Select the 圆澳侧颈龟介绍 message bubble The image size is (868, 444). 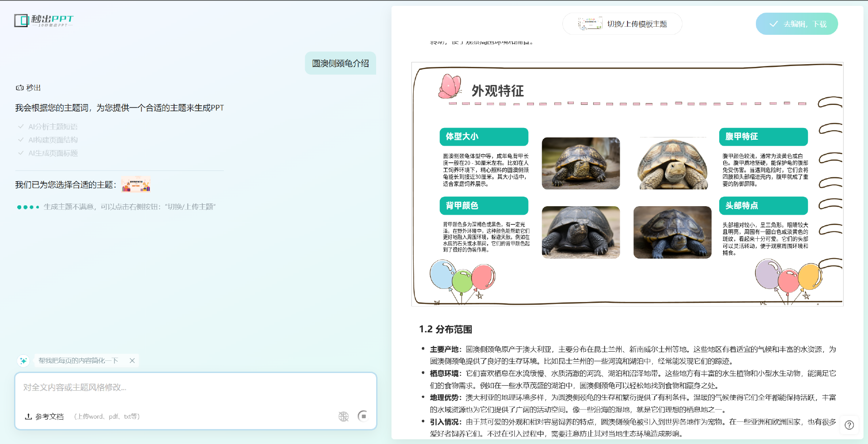[340, 63]
